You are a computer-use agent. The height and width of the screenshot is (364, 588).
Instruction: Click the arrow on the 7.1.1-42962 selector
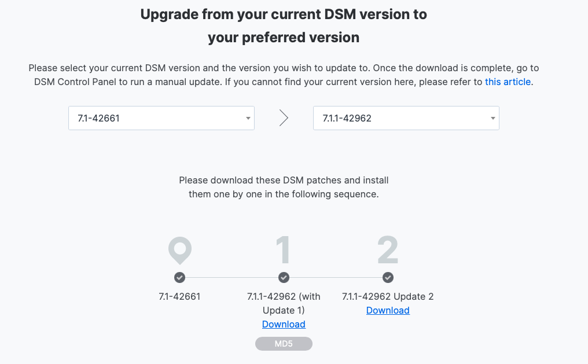(493, 119)
